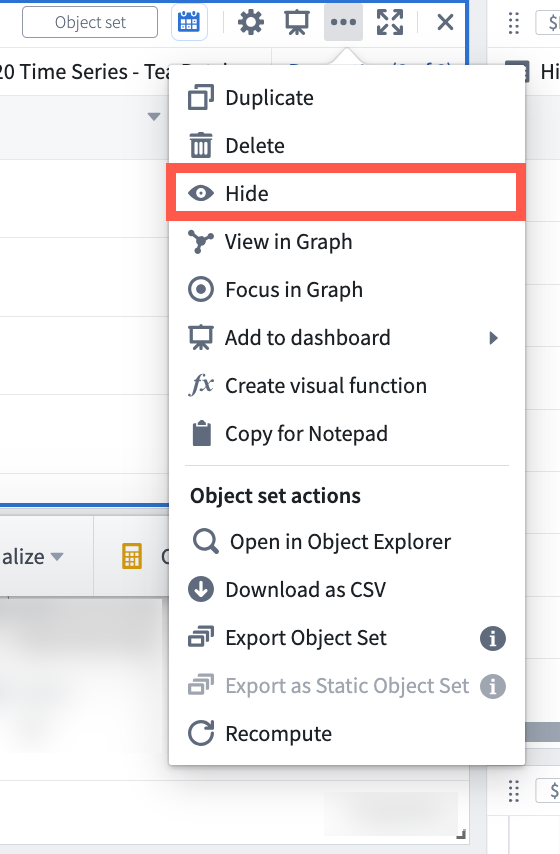Toggle the three-dots more options button

343,22
